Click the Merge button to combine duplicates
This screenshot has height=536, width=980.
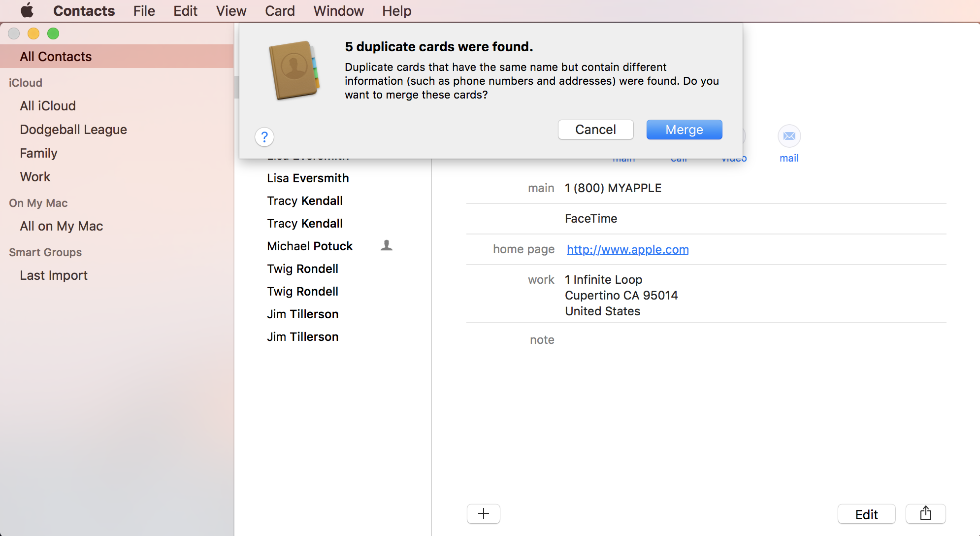[x=684, y=130]
